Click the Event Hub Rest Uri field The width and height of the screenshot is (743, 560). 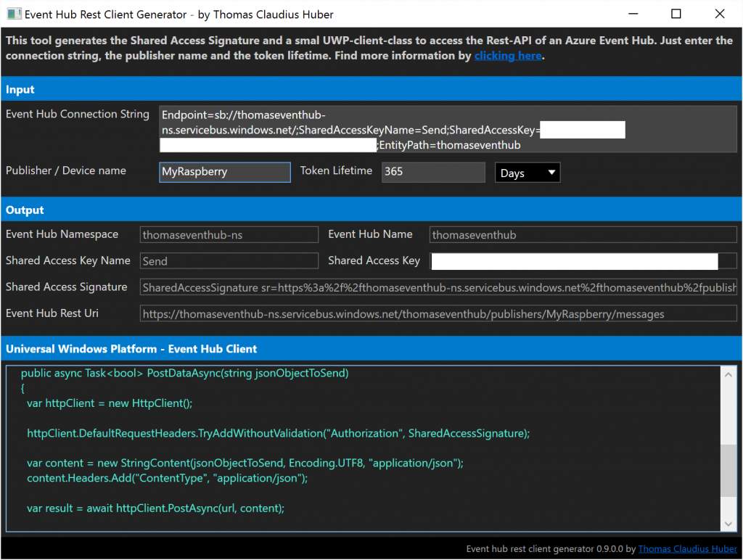[x=438, y=313]
